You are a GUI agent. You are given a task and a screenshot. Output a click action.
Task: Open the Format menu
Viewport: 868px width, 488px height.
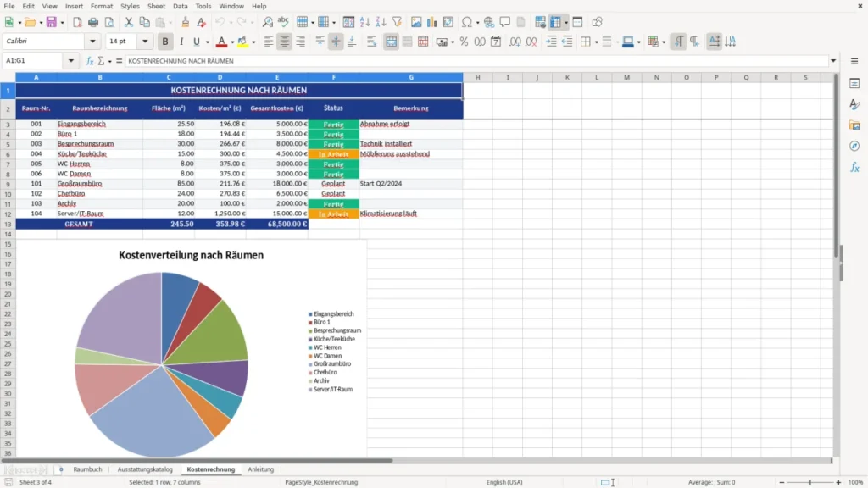click(102, 6)
